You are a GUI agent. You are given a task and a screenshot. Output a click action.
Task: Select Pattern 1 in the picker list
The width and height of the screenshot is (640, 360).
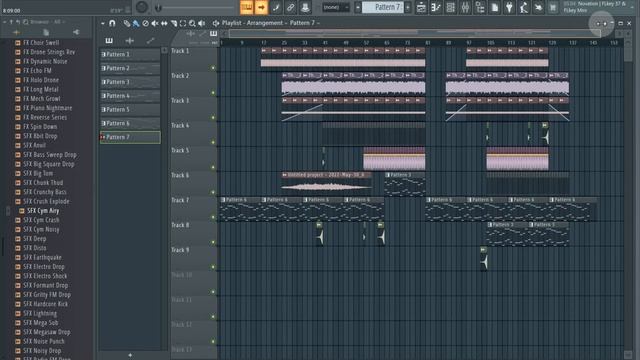click(130, 54)
